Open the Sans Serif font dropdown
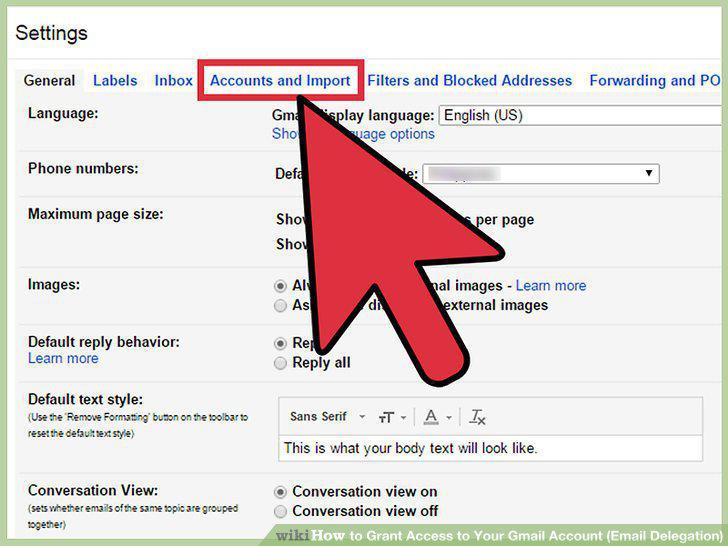 tap(327, 417)
